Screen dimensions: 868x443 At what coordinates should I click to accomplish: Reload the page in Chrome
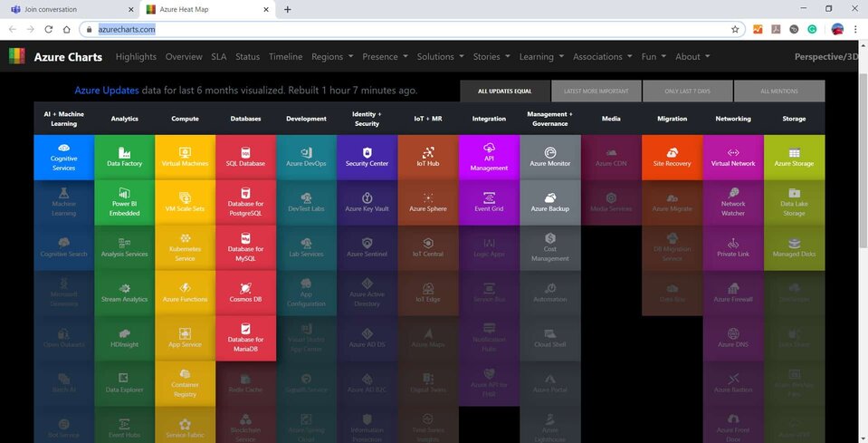pyautogui.click(x=49, y=29)
